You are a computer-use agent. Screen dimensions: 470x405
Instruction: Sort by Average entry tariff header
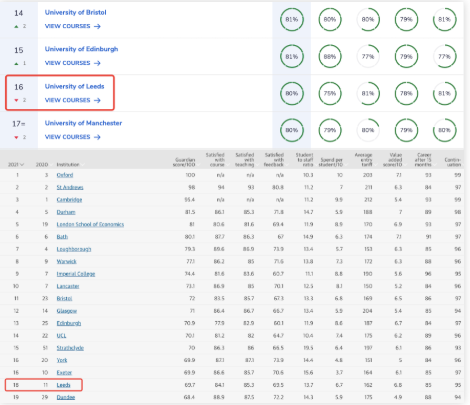coord(363,160)
